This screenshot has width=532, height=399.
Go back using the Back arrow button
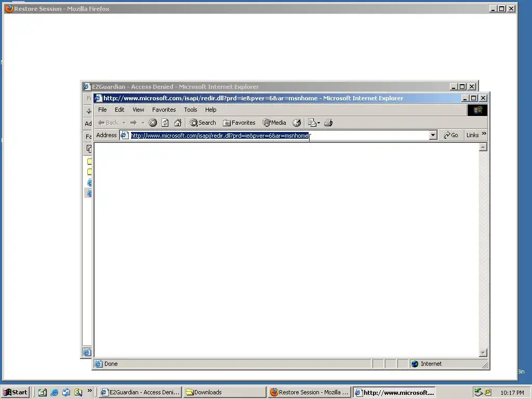coord(108,123)
